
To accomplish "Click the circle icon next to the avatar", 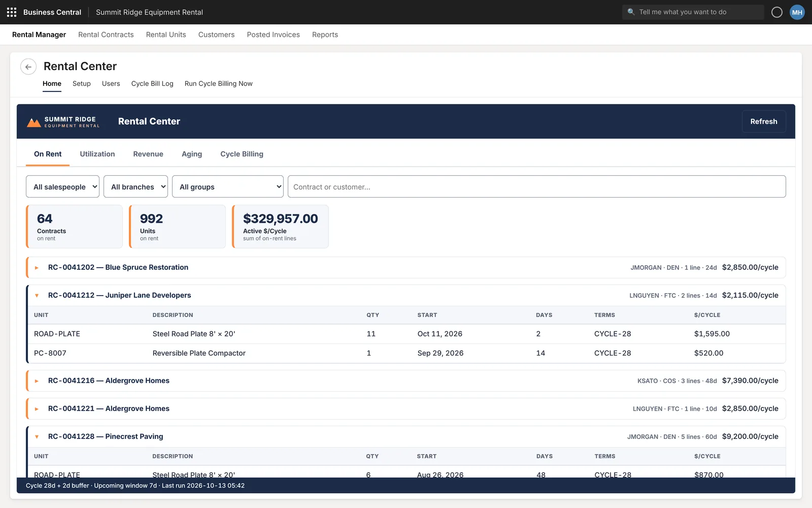I will (776, 12).
